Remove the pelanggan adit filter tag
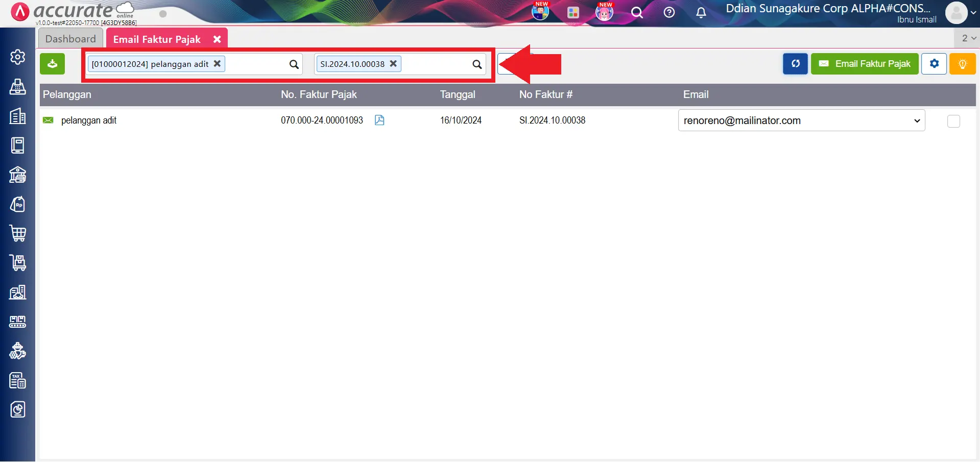Image resolution: width=980 pixels, height=462 pixels. (x=217, y=64)
